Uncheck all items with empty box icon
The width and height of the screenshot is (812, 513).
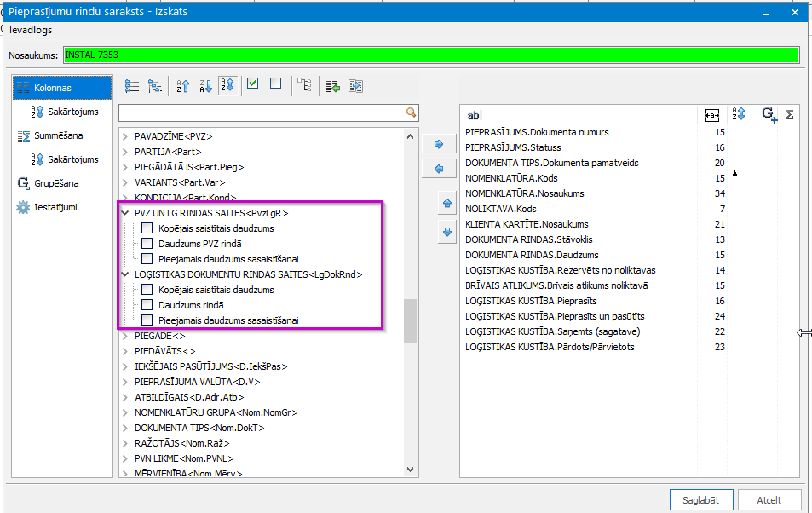275,83
